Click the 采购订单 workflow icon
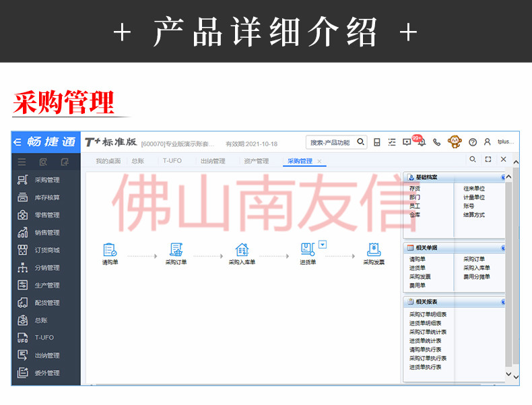The height and width of the screenshot is (405, 532). tap(176, 250)
